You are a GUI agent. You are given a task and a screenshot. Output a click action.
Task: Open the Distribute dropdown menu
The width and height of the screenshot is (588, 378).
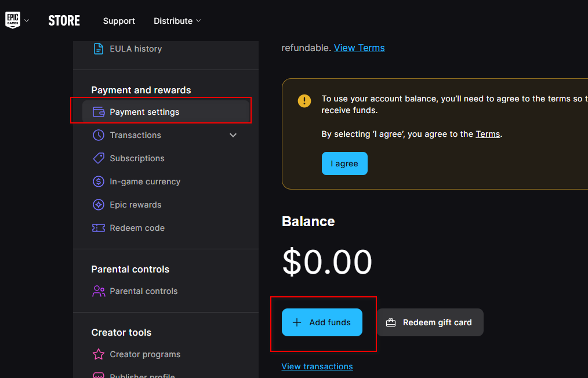[177, 20]
